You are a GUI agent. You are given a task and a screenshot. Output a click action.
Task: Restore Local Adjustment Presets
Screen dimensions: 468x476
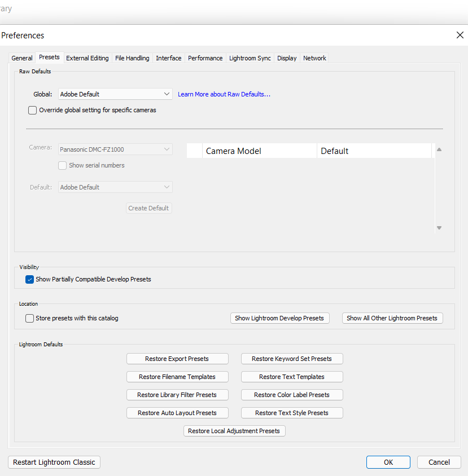pyautogui.click(x=234, y=431)
